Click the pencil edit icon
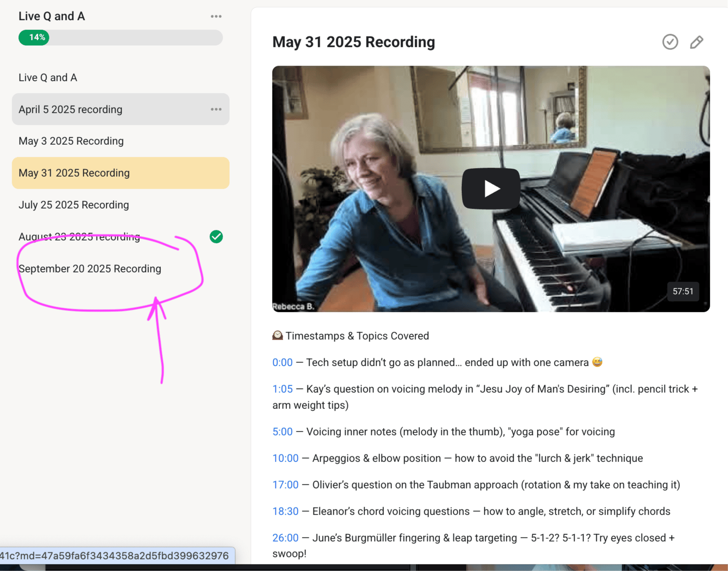 pyautogui.click(x=696, y=42)
